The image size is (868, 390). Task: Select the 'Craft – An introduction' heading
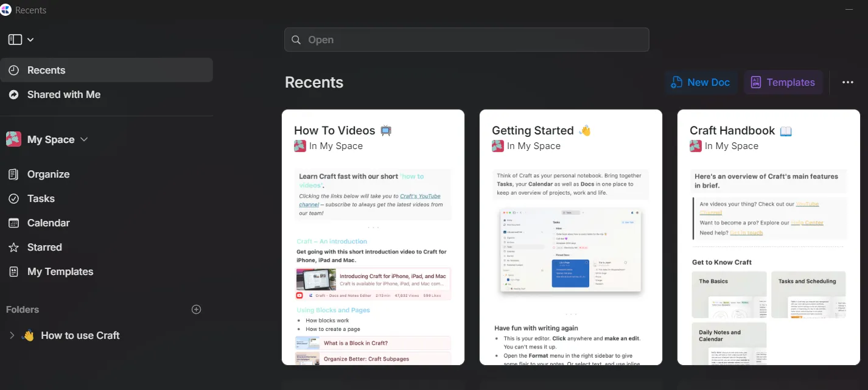pyautogui.click(x=332, y=241)
